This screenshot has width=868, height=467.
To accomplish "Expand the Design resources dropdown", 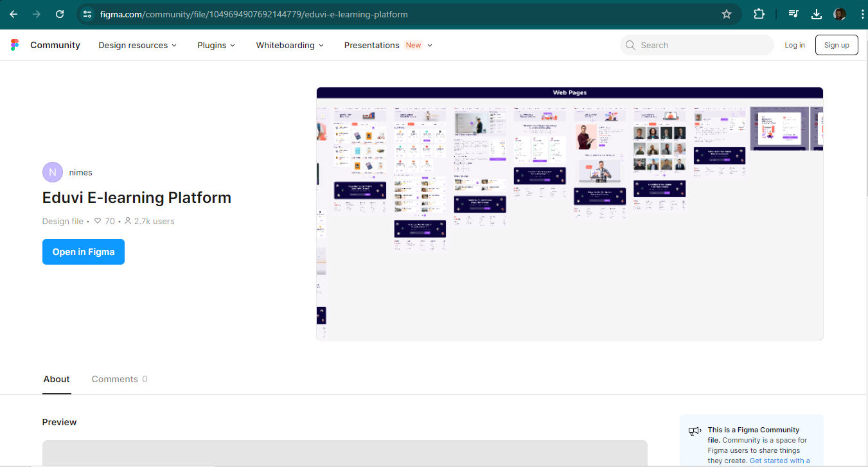I will tap(137, 45).
